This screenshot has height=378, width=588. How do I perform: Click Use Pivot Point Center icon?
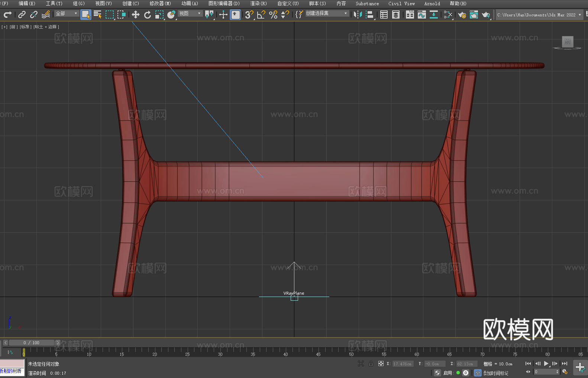(x=209, y=14)
